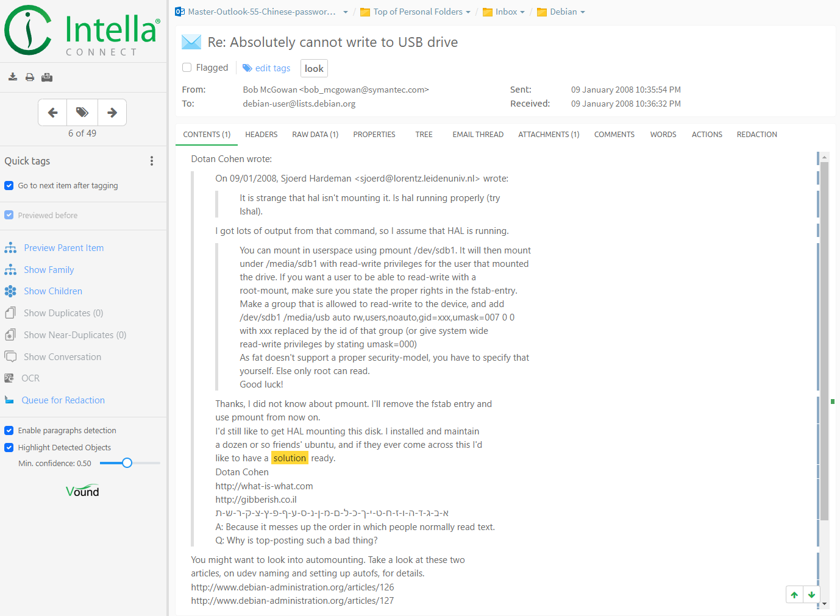Viewport: 840px width, 616px height.
Task: Adjust the Min. confidence slider handle
Action: pyautogui.click(x=127, y=463)
